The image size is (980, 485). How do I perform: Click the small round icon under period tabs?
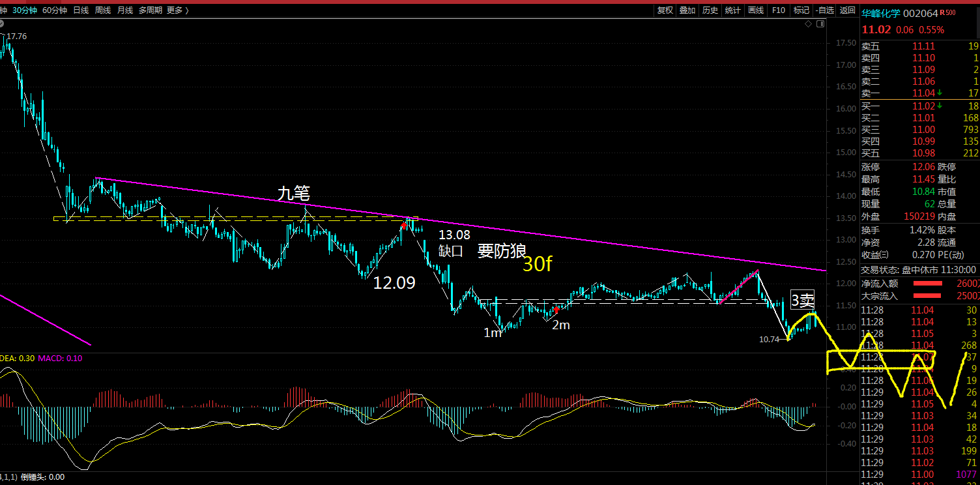(3, 24)
